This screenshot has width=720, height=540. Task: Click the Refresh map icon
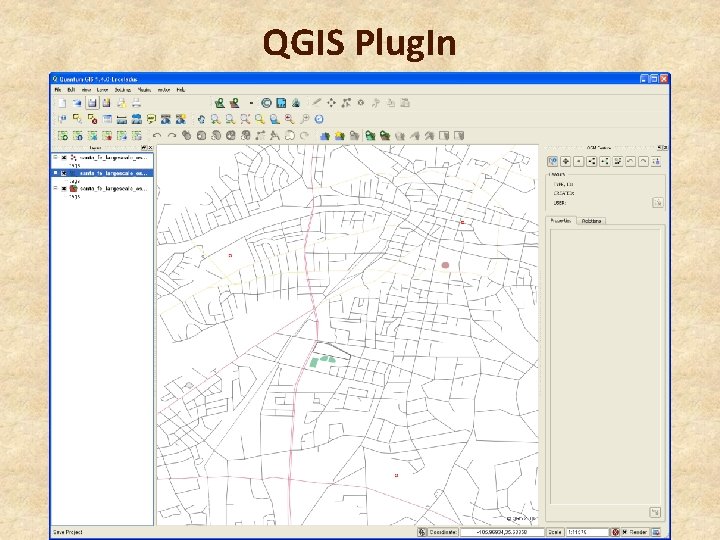[x=319, y=119]
